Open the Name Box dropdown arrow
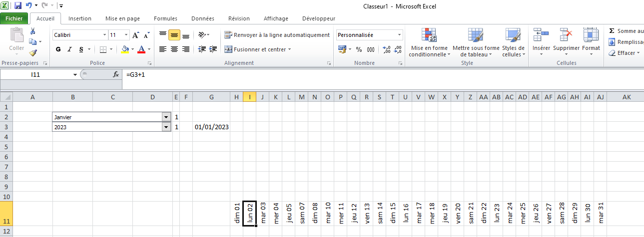 (75, 74)
